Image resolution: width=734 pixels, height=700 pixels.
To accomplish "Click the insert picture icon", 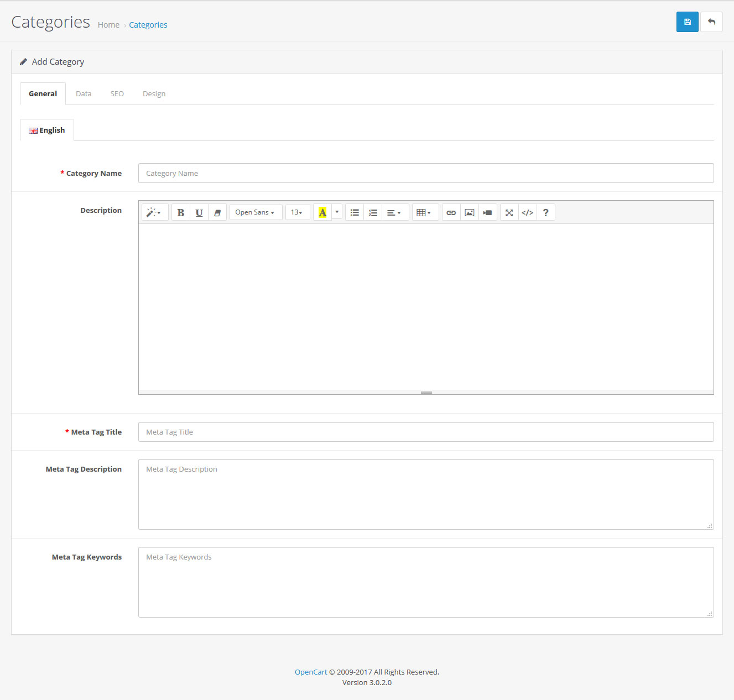I will (x=470, y=212).
